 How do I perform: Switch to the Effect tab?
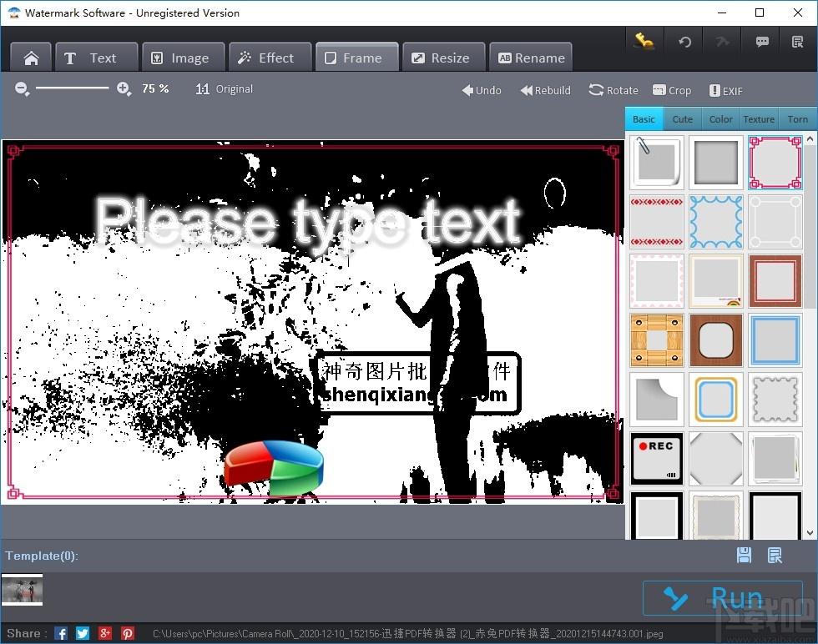pos(270,58)
